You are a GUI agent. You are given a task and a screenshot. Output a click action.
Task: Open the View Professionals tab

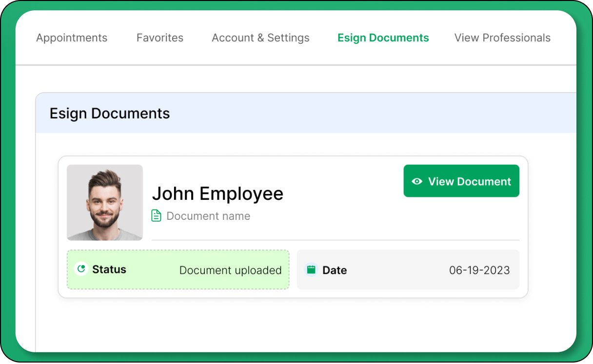pos(502,38)
